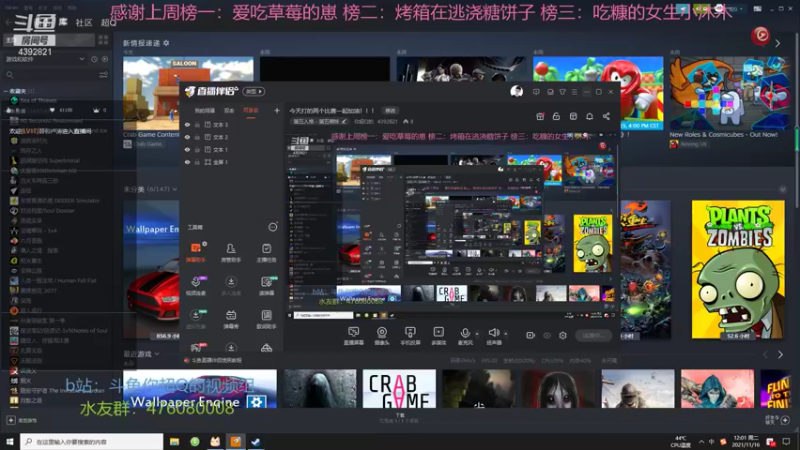The image size is (800, 450).
Task: Select the first scene tab in the companion
Action: point(205,111)
